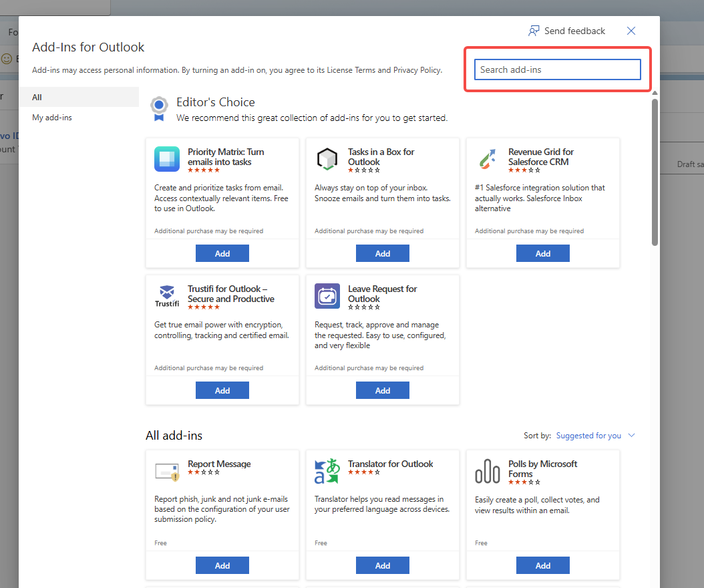Image resolution: width=704 pixels, height=588 pixels.
Task: Add Translator for Outlook
Action: point(383,565)
